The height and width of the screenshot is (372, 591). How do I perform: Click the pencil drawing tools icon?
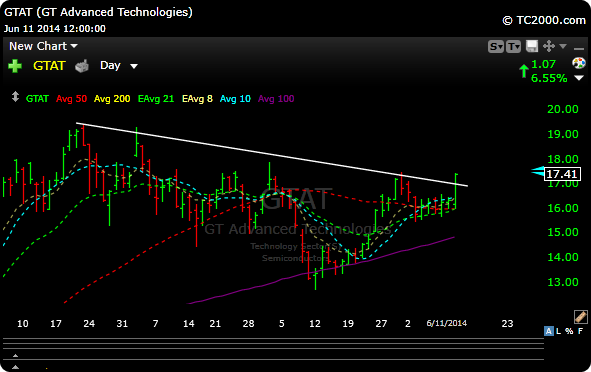580,317
